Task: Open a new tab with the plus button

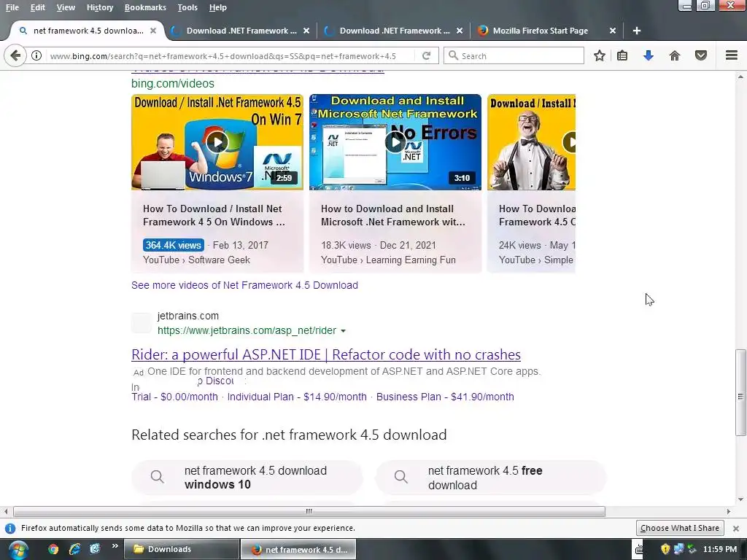Action: 636,31
